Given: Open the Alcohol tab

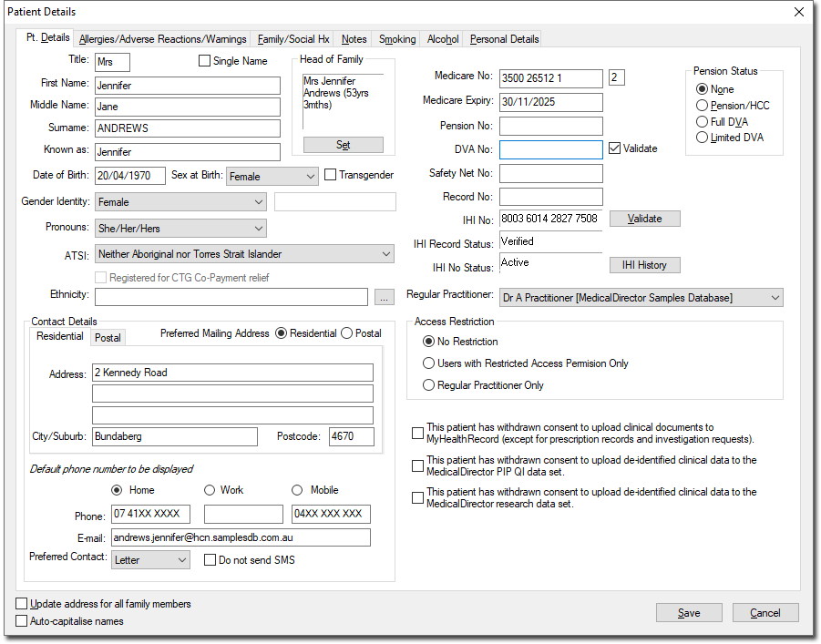Looking at the screenshot, I should click(x=443, y=39).
